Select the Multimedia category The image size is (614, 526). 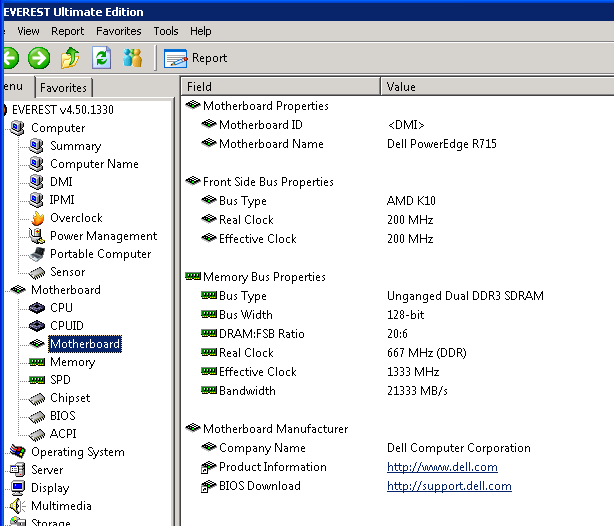(x=61, y=506)
